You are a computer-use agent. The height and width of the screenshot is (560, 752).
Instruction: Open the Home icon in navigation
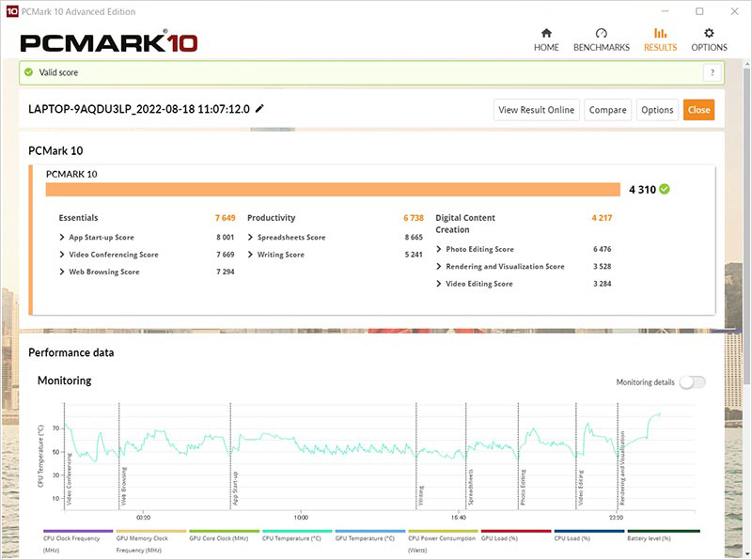pyautogui.click(x=546, y=34)
